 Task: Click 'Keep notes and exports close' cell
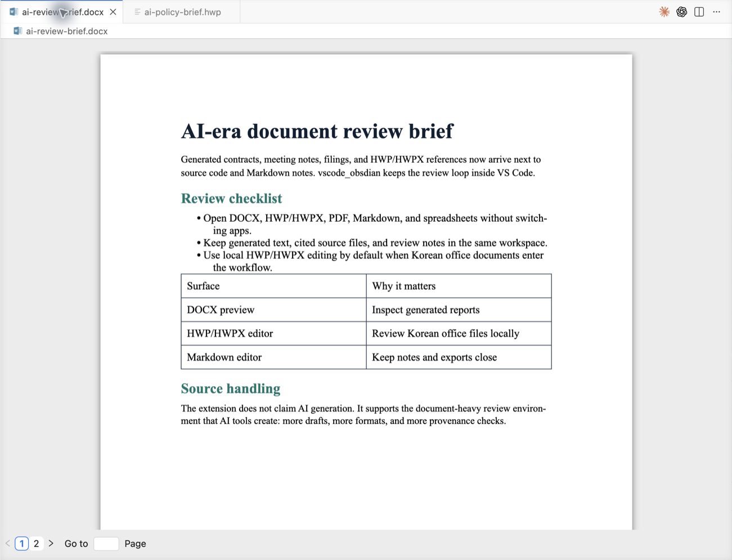point(459,357)
